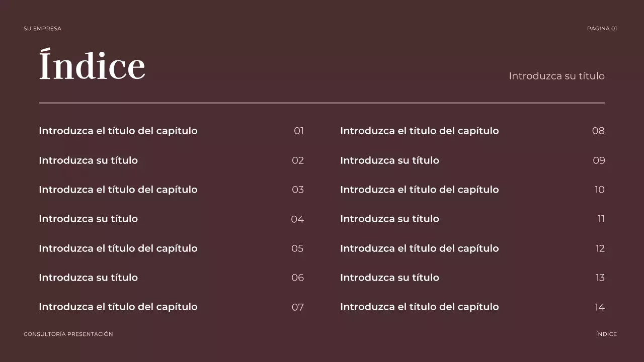This screenshot has width=644, height=362.
Task: Select the subtitle "Introduzca su título" beside the heading
Action: point(556,76)
